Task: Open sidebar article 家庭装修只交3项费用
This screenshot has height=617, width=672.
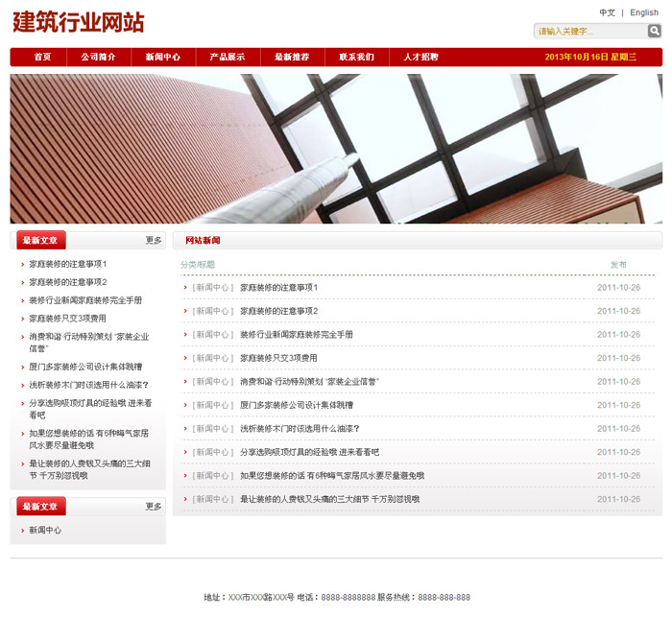Action: [67, 319]
